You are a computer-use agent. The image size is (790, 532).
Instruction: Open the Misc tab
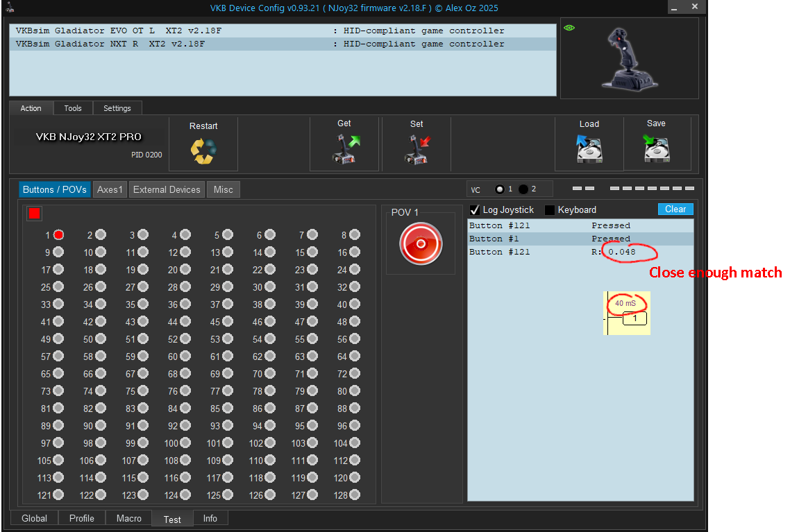tap(224, 190)
